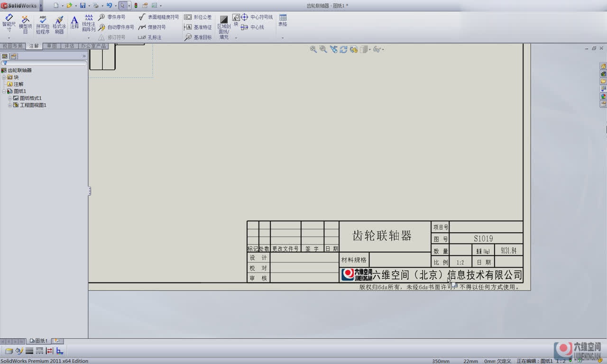
Task: Insert Centerline (中心线)
Action: (252, 27)
